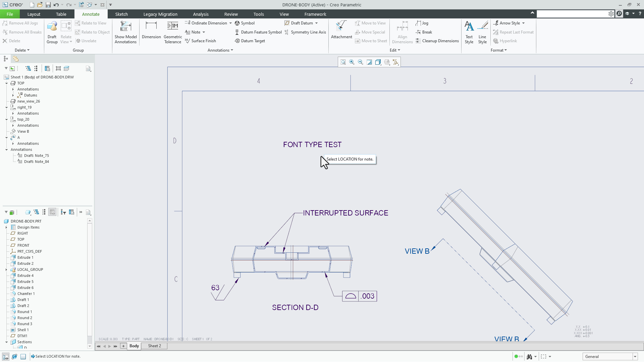Viewport: 644px width, 362px height.
Task: Open the General selection filter combo box
Action: (610, 357)
